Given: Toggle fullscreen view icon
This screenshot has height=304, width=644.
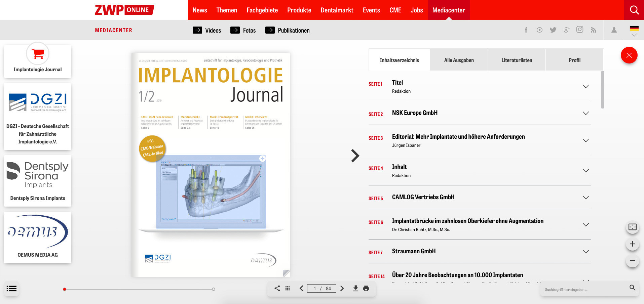Looking at the screenshot, I should pyautogui.click(x=632, y=227).
